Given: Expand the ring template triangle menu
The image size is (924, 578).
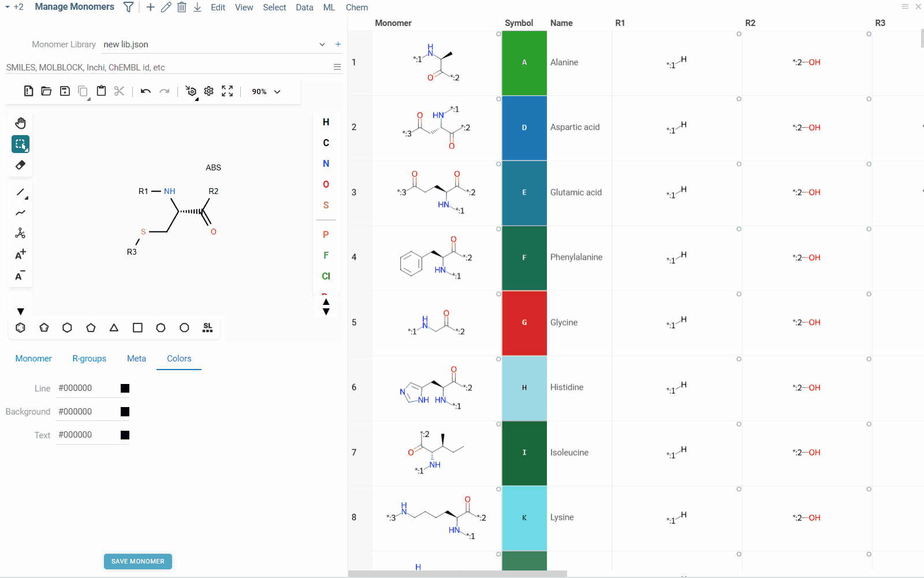Looking at the screenshot, I should (20, 311).
